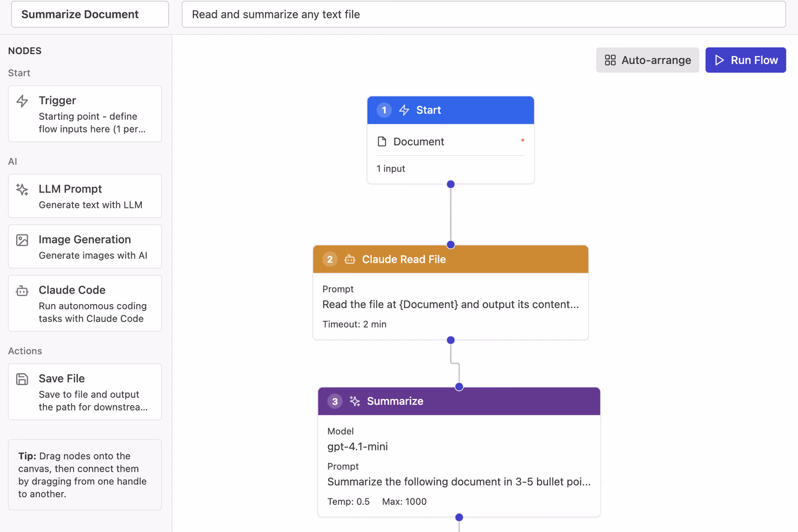Select the Summarize node header

coord(459,401)
